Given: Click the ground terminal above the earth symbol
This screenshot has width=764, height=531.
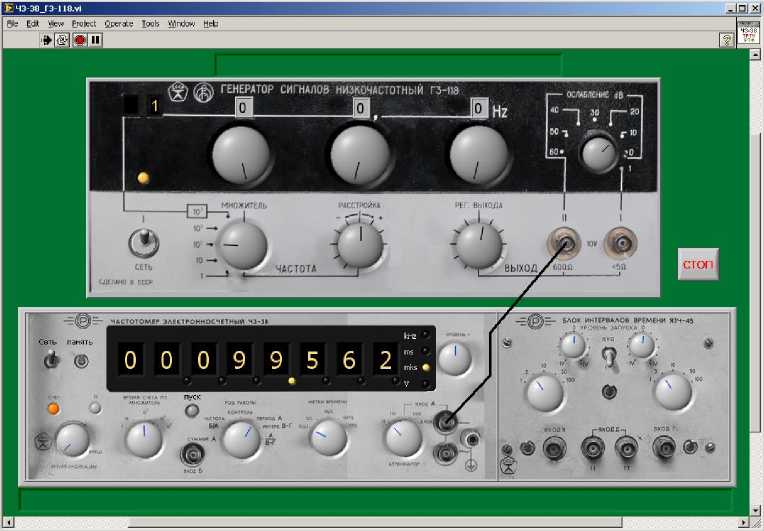Looking at the screenshot, I should click(x=471, y=440).
